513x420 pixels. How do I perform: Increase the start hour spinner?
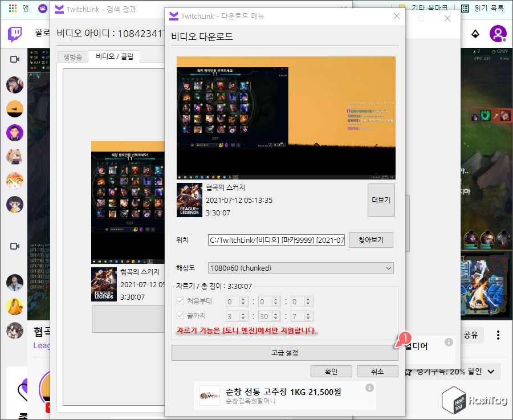tap(243, 299)
